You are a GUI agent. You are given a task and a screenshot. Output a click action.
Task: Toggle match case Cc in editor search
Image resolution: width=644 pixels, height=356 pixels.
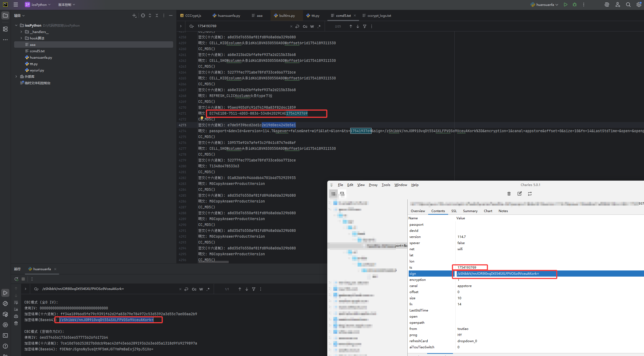(x=305, y=26)
